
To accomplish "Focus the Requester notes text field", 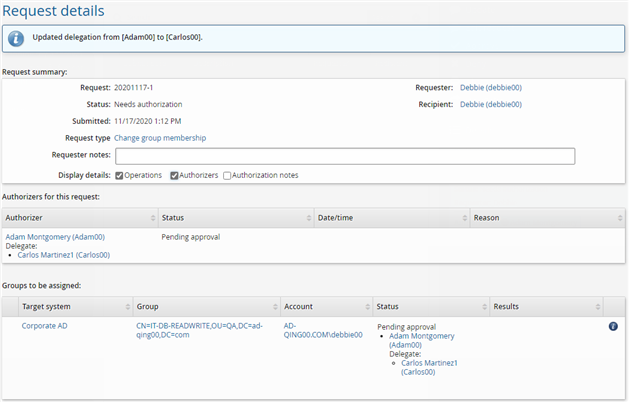I will point(345,156).
